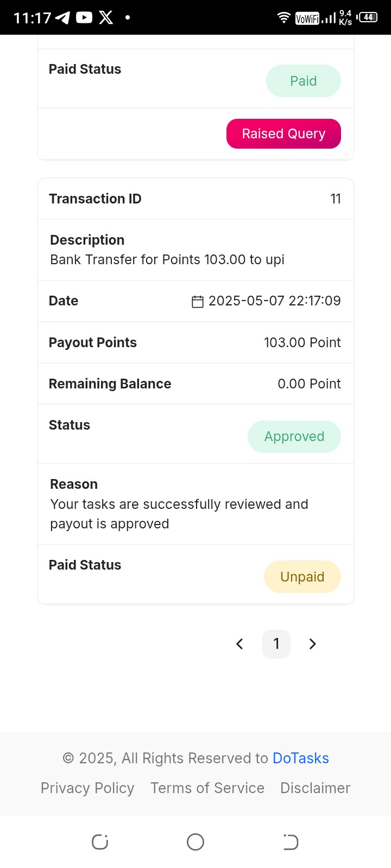The height and width of the screenshot is (868, 391).
Task: Tap the X app notification icon
Action: coord(106,18)
